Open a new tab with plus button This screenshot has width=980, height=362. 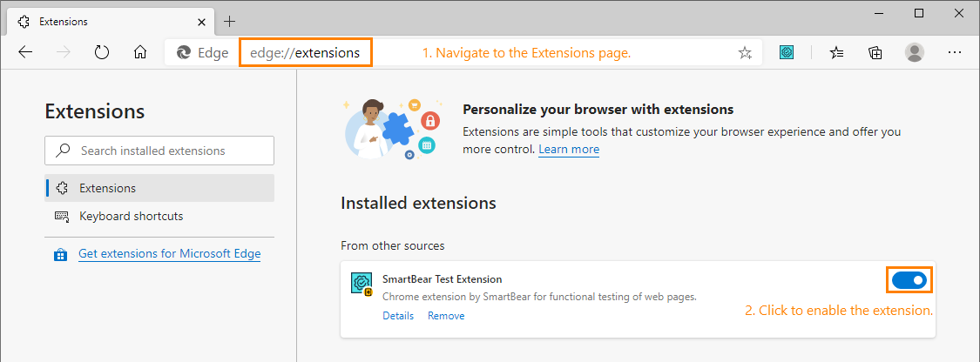click(x=230, y=21)
